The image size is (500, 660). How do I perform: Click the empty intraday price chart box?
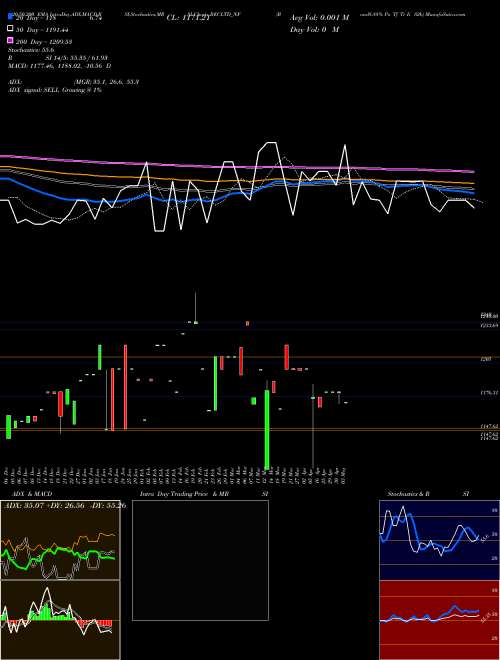click(x=200, y=560)
